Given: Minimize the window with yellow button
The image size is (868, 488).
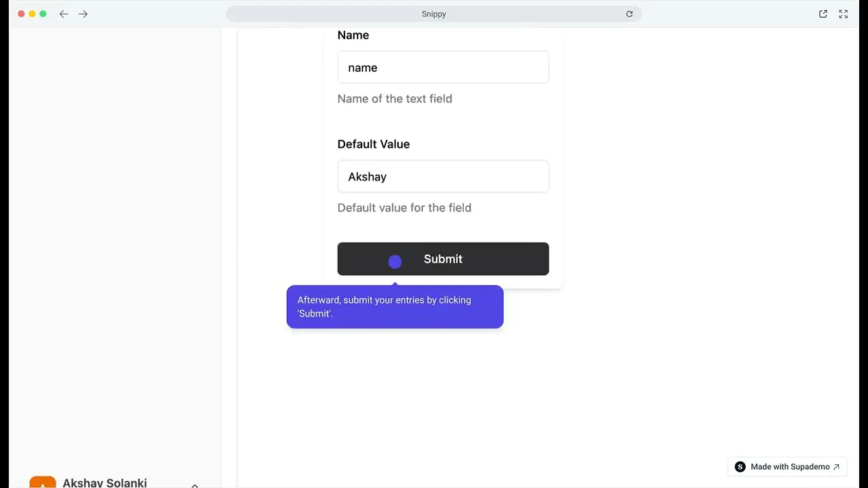Looking at the screenshot, I should tap(32, 14).
